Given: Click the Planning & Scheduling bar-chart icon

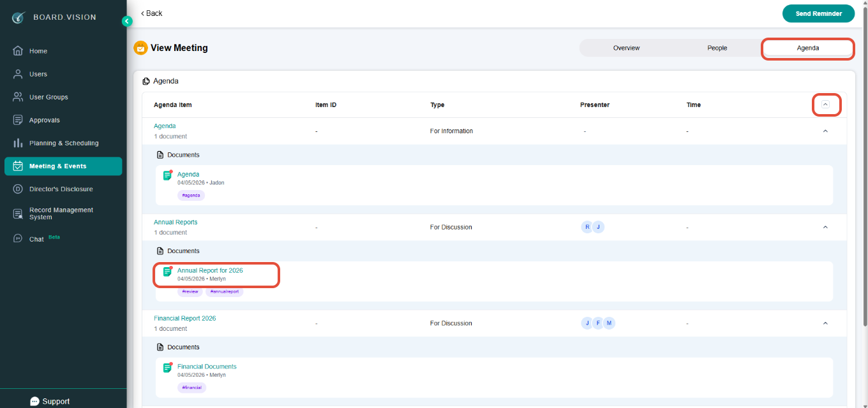Looking at the screenshot, I should pyautogui.click(x=18, y=143).
